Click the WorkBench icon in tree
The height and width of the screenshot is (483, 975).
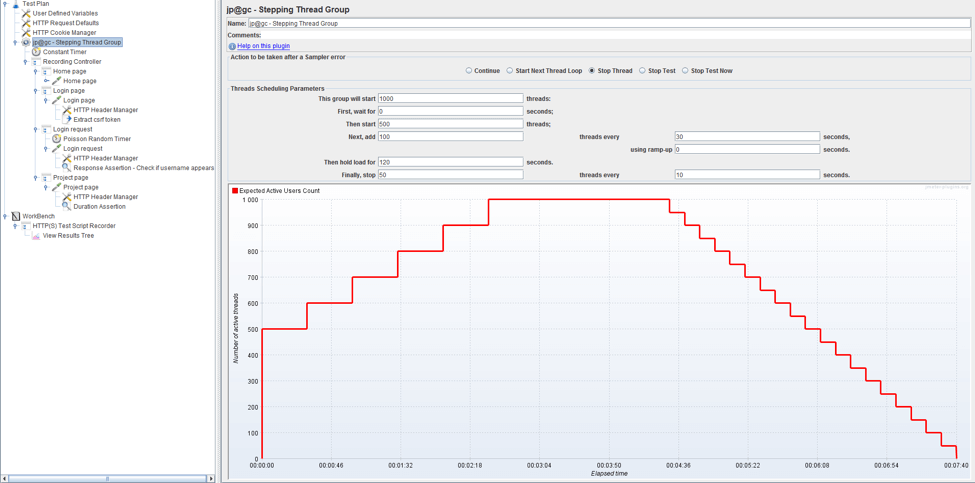point(16,216)
